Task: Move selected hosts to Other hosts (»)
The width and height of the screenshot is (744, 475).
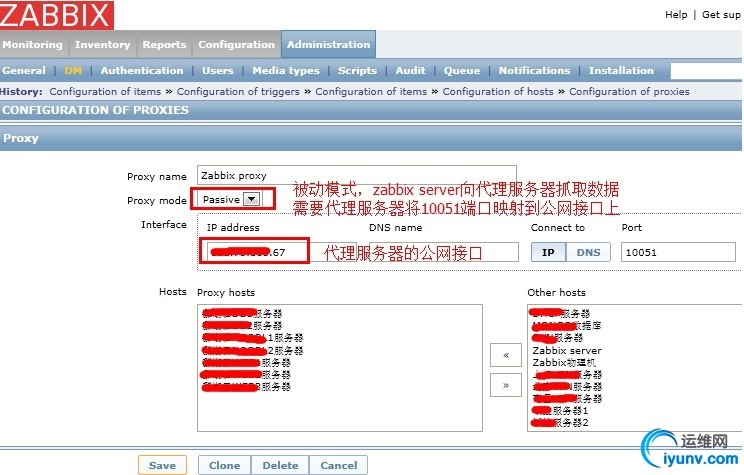Action: click(506, 385)
